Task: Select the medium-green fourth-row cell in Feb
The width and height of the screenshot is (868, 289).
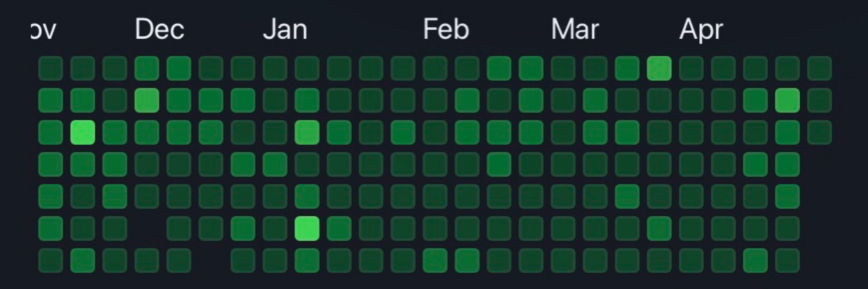Action: 499,164
